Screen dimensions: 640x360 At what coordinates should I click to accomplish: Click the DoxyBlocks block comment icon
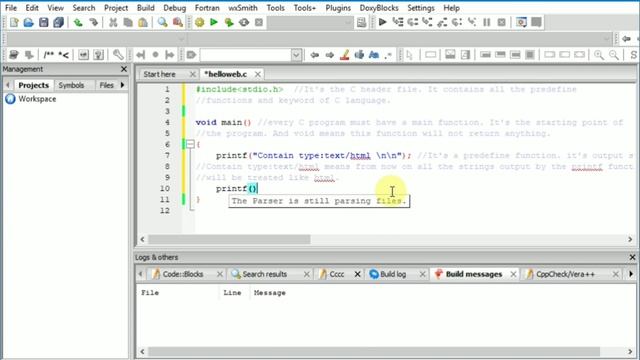(x=49, y=55)
